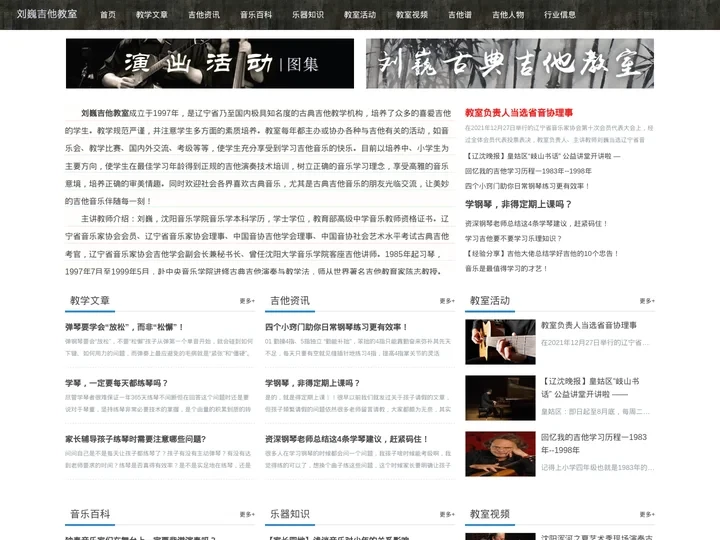Viewport: 720px width, 540px height.
Task: Open the 首页 menu item
Action: pos(107,15)
